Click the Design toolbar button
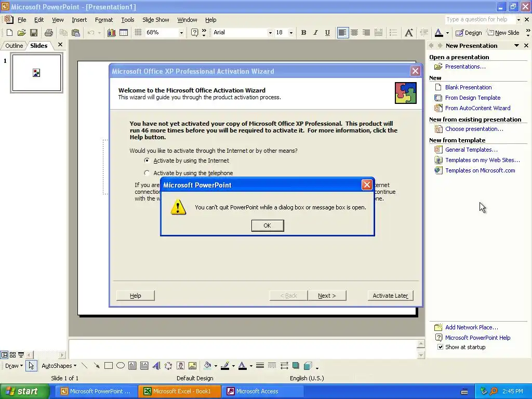 [469, 33]
